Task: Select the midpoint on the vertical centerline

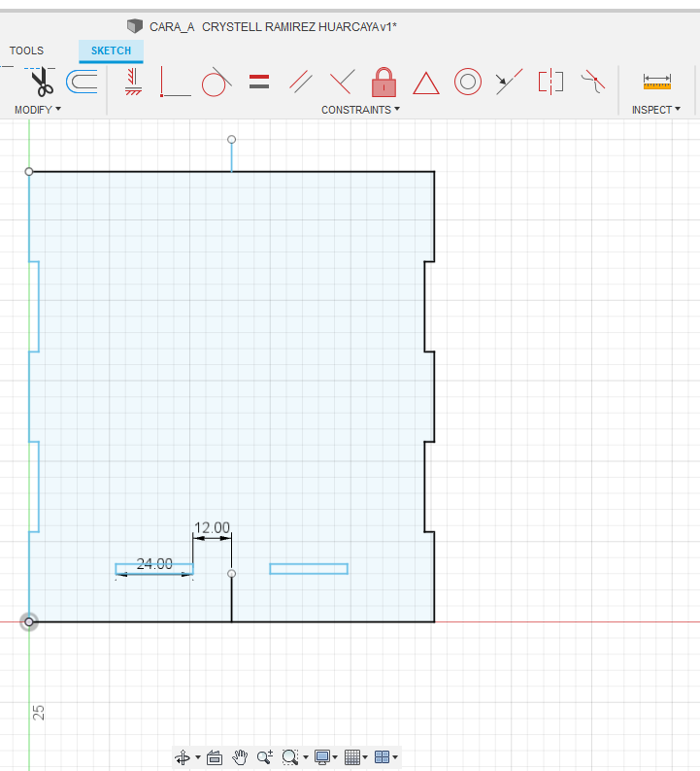Action: click(x=231, y=574)
